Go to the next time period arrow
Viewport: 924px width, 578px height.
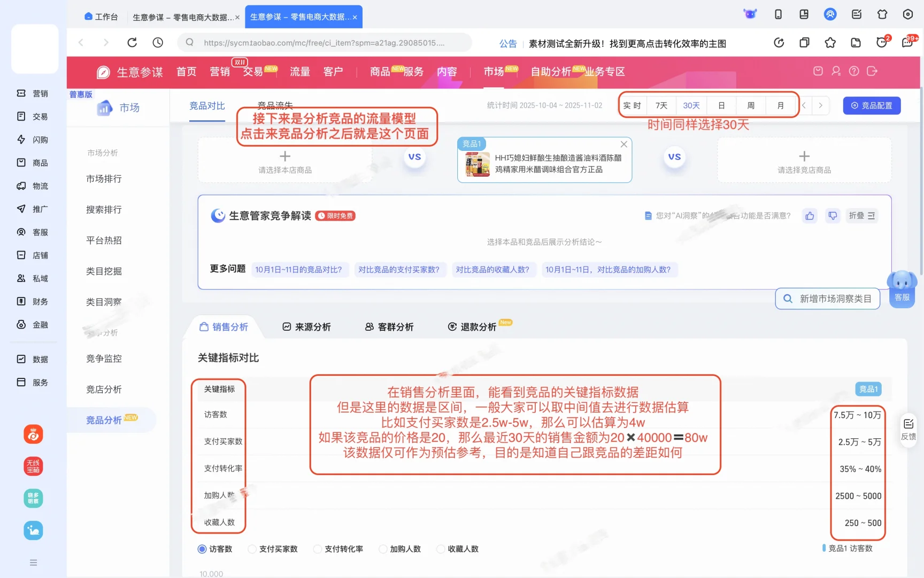[820, 105]
